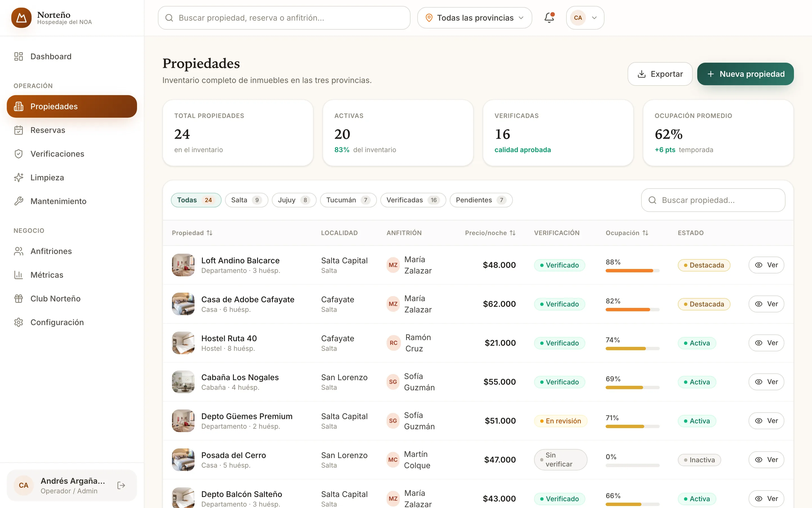812x508 pixels.
Task: Open the Propiedades sidebar section
Action: pos(72,106)
